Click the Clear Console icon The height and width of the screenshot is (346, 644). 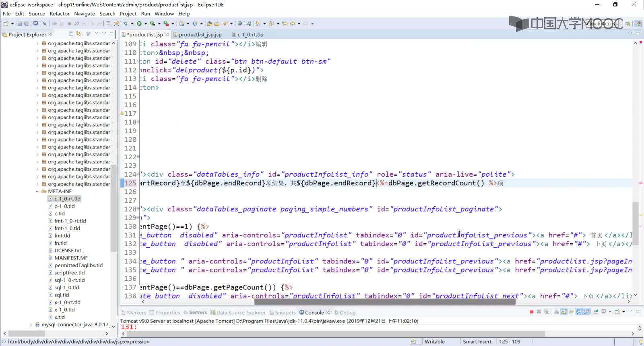point(556,312)
